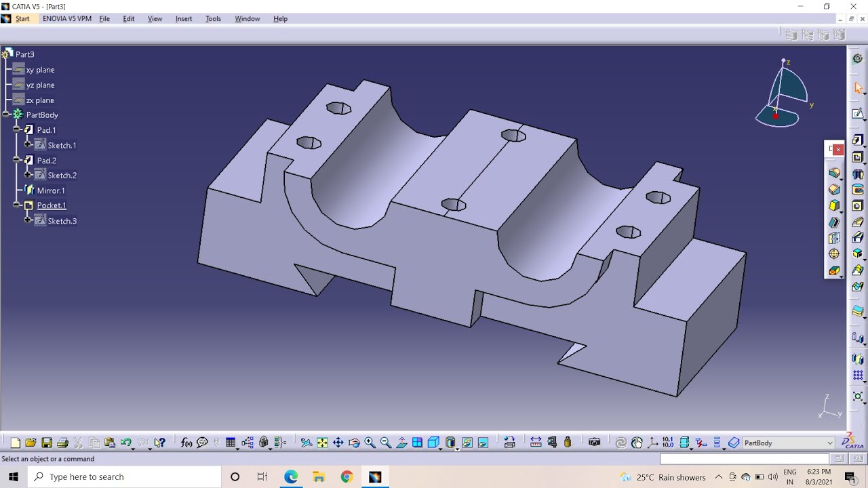Toggle the Manual Update mode icon
This screenshot has width=868, height=488.
(x=637, y=443)
